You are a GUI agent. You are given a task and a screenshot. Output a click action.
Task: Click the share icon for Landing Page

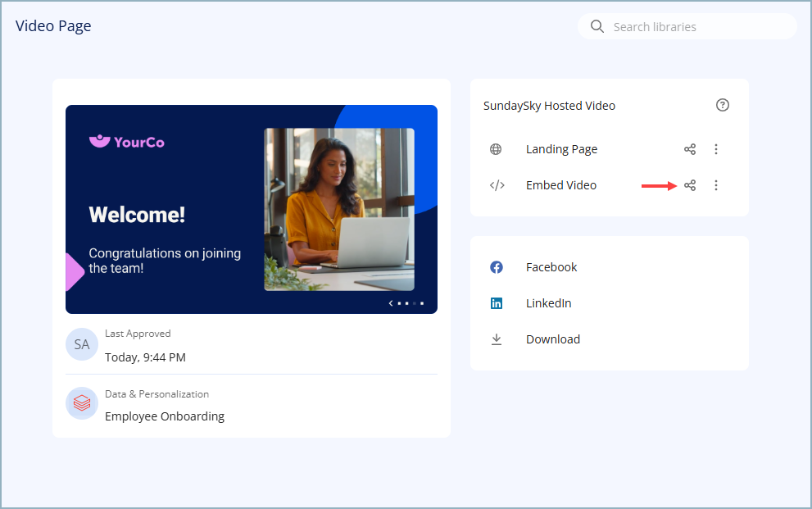[690, 149]
